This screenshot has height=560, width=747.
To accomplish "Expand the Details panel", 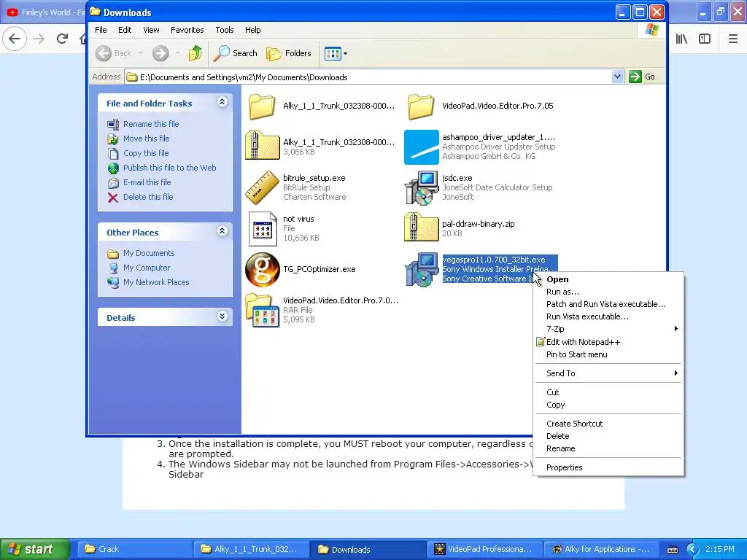I will coord(222,316).
